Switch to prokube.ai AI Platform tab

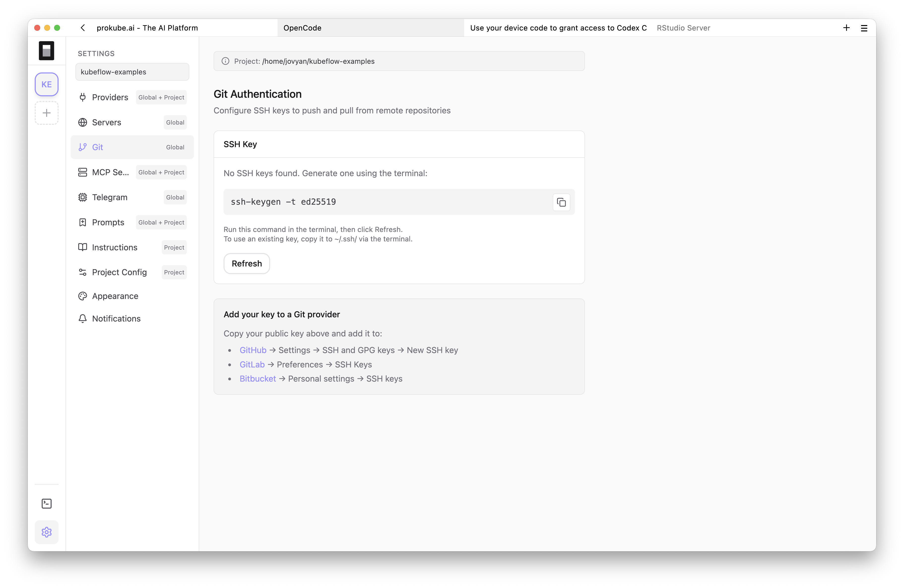[147, 28]
